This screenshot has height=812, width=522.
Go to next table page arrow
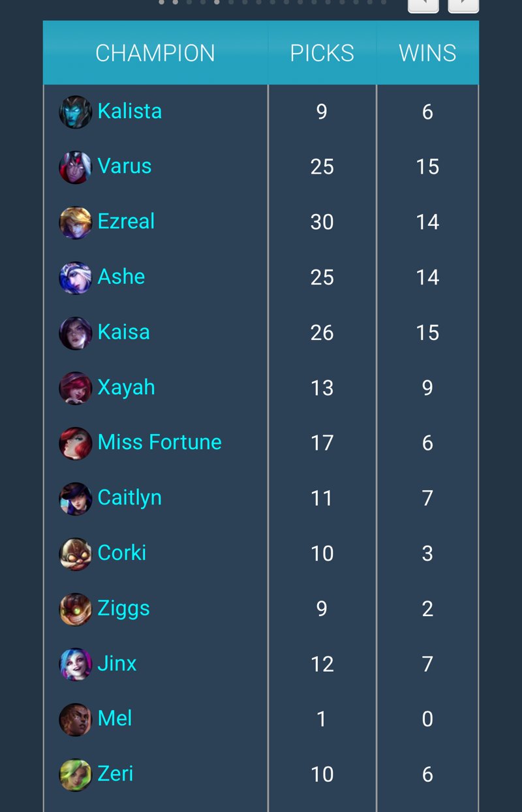point(463,4)
